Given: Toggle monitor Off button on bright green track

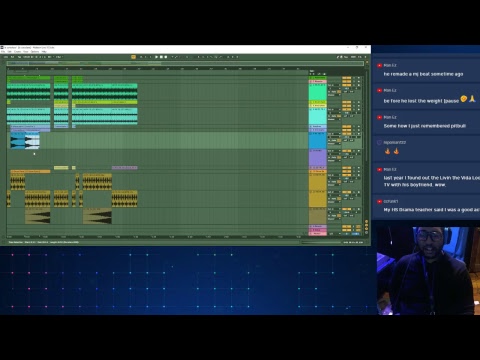Looking at the screenshot, I should pos(339,92).
